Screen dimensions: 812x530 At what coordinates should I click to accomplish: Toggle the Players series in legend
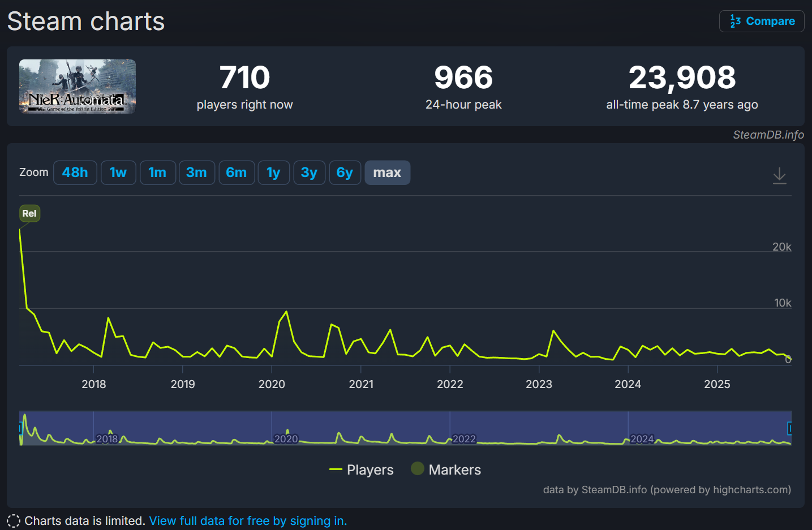(x=361, y=469)
